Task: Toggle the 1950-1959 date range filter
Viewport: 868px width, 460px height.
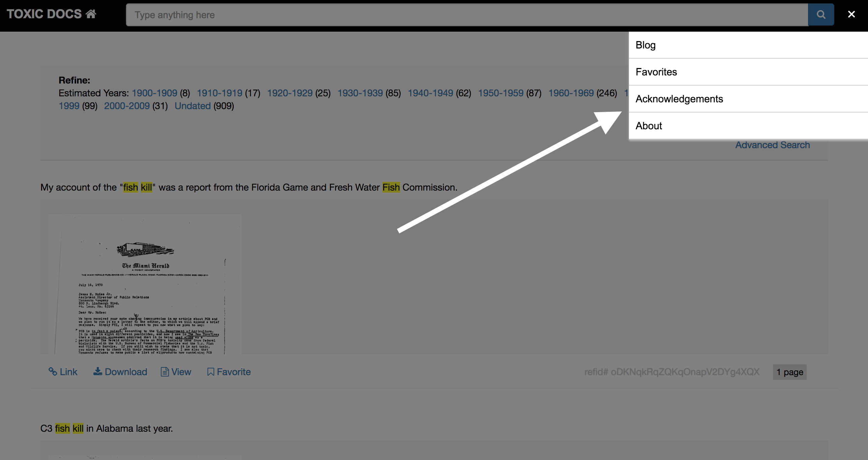Action: point(501,93)
